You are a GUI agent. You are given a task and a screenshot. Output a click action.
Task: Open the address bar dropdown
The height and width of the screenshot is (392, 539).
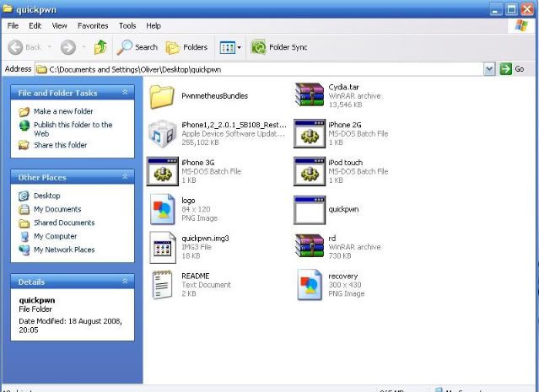[x=489, y=69]
